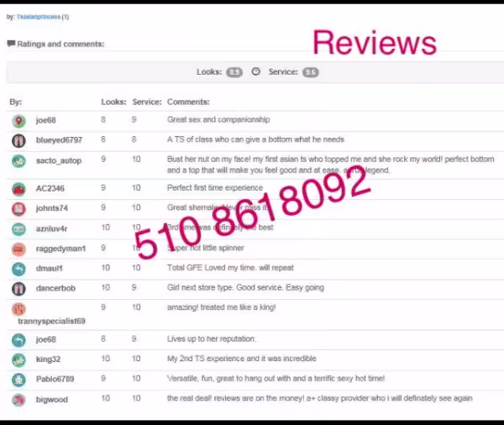Click the clock icon between Looks and Service
504x425 pixels.
pyautogui.click(x=256, y=72)
